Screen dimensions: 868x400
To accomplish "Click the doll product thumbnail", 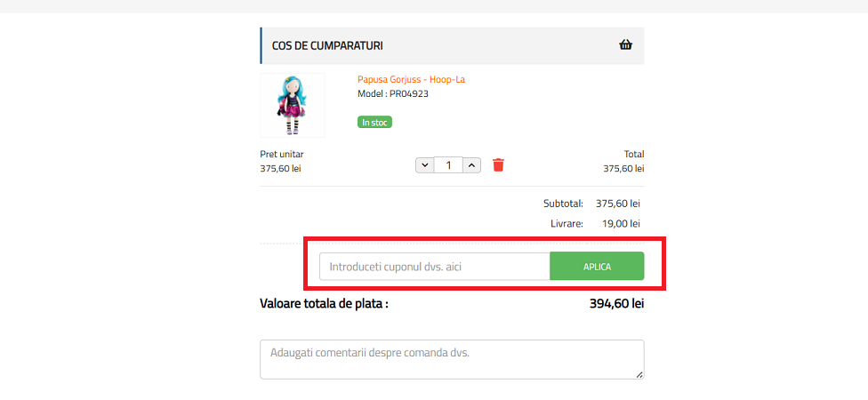I will coord(293,105).
